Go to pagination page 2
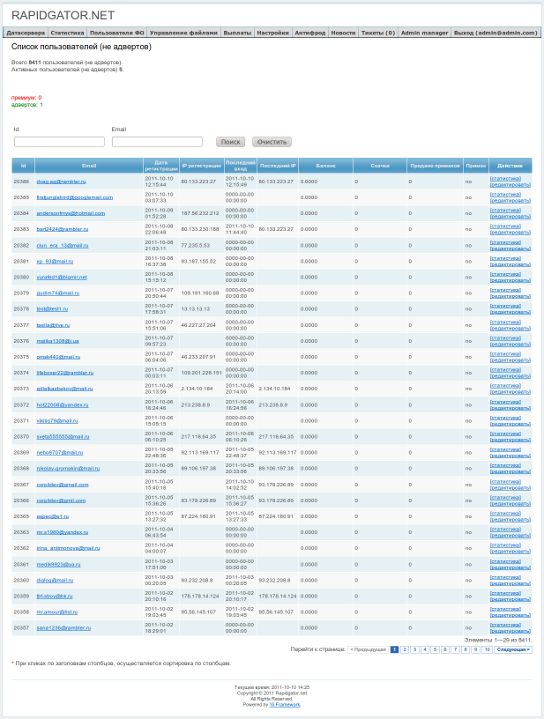544x719 pixels. pyautogui.click(x=405, y=649)
